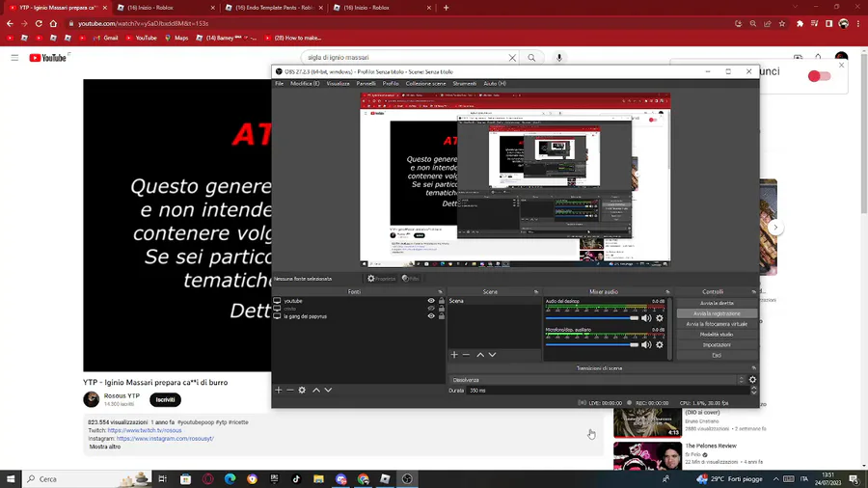Toggle visibility of the youtube source
Viewport: 868px width, 488px height.
[x=431, y=301]
